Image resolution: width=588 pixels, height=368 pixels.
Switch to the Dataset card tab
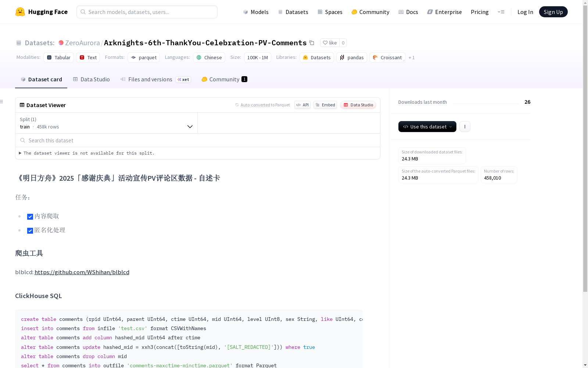pos(41,79)
